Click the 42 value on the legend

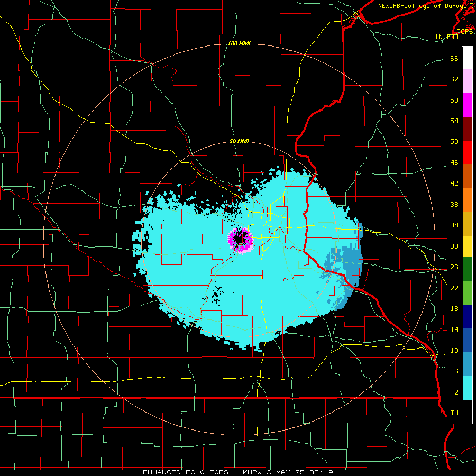point(454,184)
